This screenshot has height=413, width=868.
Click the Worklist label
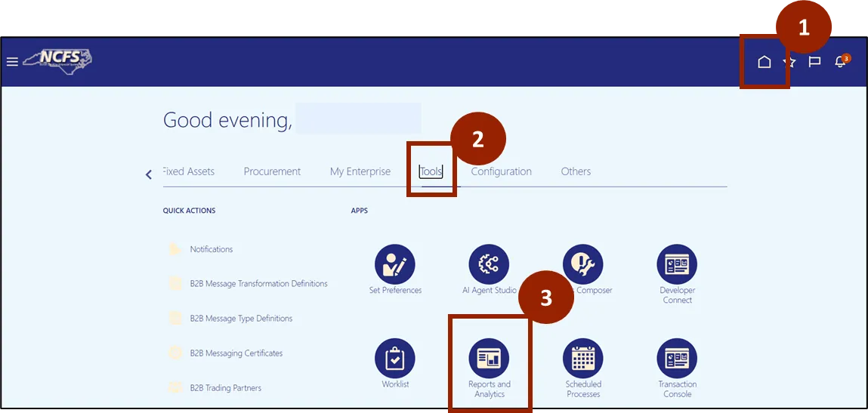[x=395, y=384]
